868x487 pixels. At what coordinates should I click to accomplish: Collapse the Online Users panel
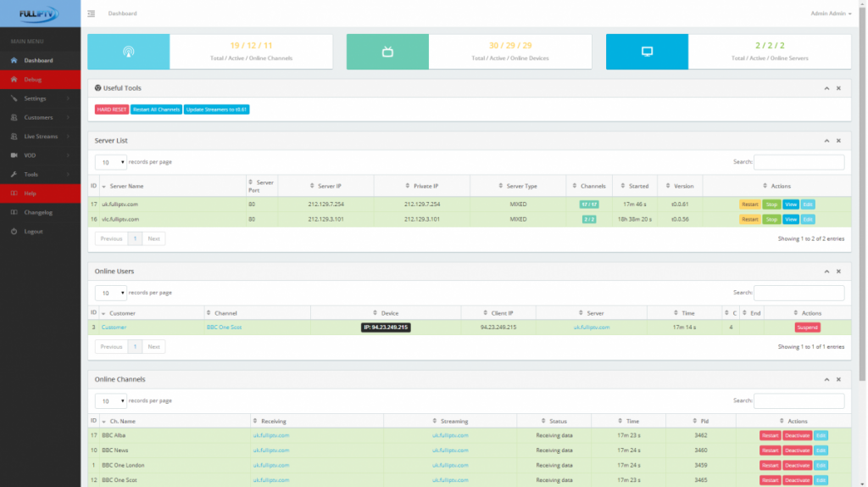[x=826, y=271]
